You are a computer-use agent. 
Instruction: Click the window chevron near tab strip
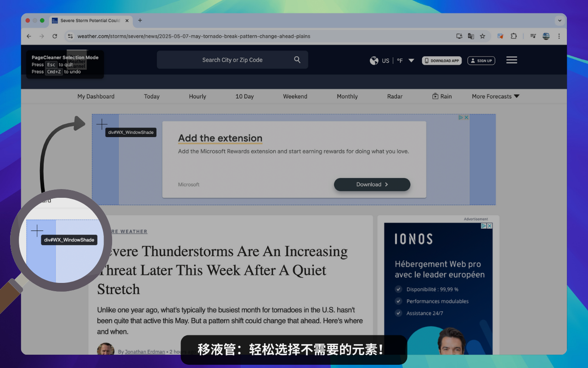coord(560,21)
